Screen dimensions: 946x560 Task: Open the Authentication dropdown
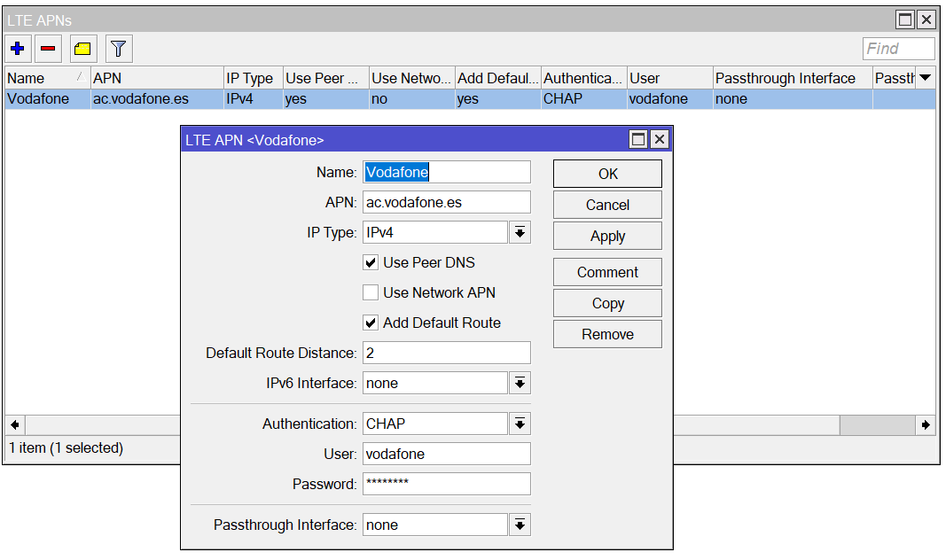520,424
